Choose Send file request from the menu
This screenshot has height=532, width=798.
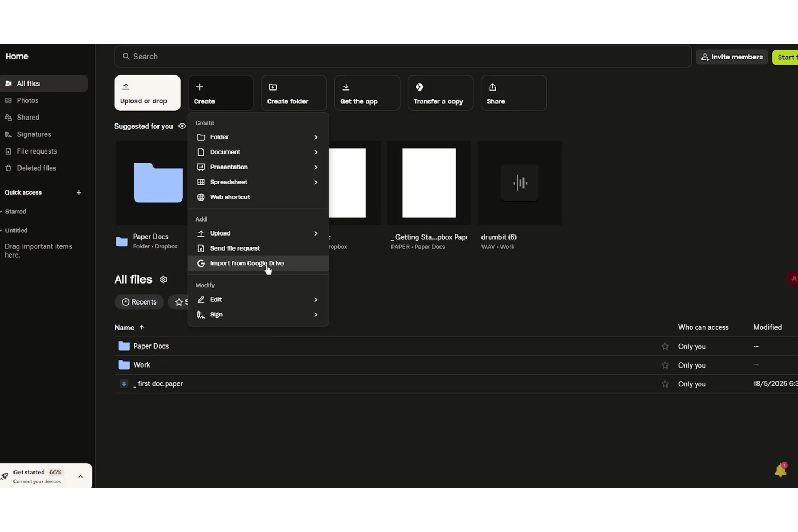click(x=235, y=248)
